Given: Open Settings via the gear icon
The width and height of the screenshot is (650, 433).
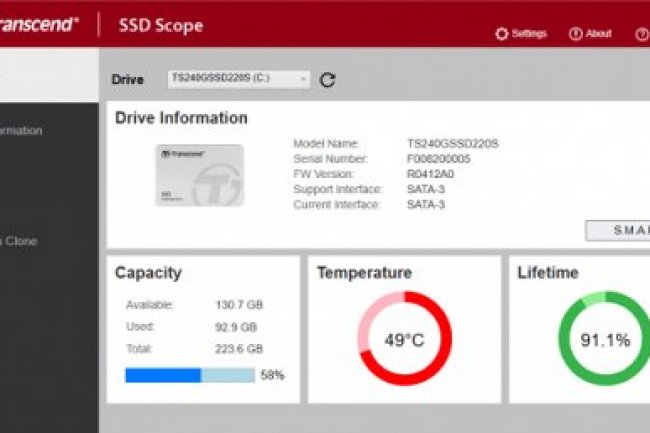Looking at the screenshot, I should (502, 34).
